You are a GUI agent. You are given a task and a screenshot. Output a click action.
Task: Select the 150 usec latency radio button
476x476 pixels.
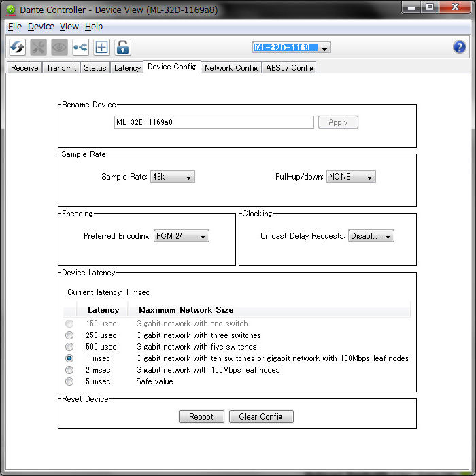[69, 324]
